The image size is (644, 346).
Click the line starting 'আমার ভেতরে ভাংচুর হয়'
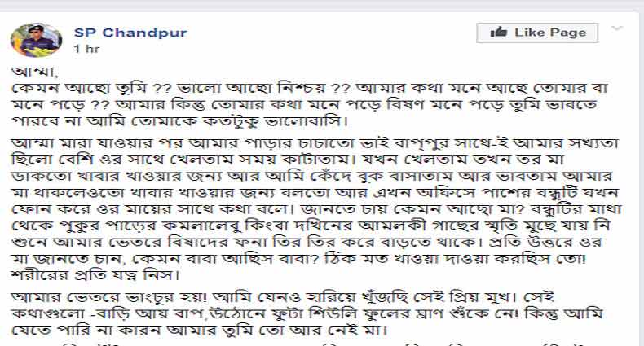pos(283,297)
